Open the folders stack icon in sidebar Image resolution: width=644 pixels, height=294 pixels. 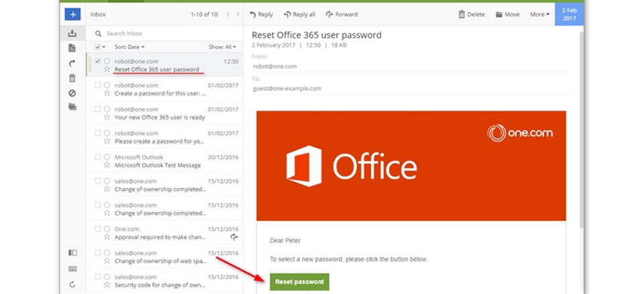click(x=72, y=107)
